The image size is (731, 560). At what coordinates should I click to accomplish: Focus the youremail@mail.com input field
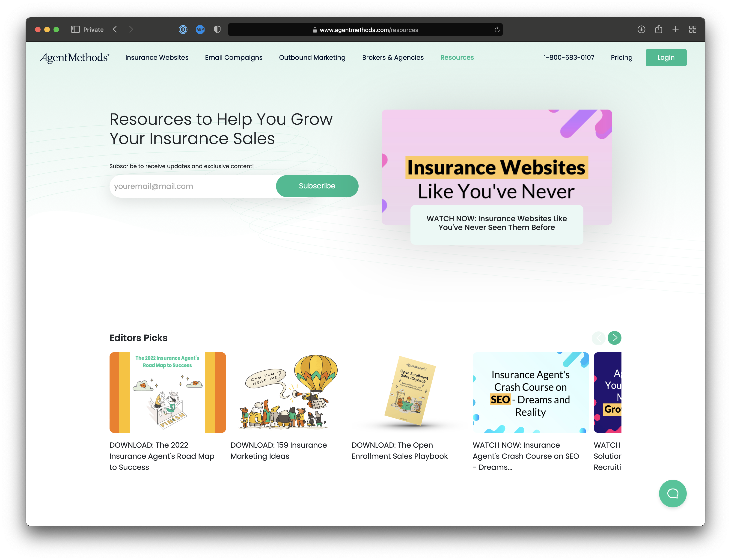pos(193,186)
